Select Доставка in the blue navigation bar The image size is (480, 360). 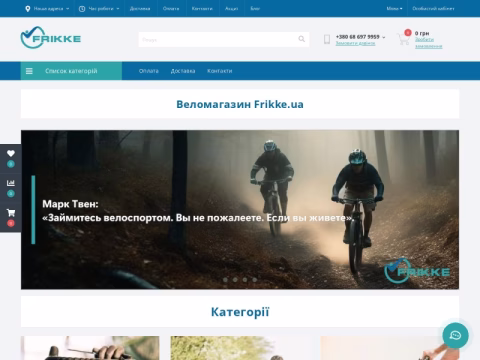(183, 71)
